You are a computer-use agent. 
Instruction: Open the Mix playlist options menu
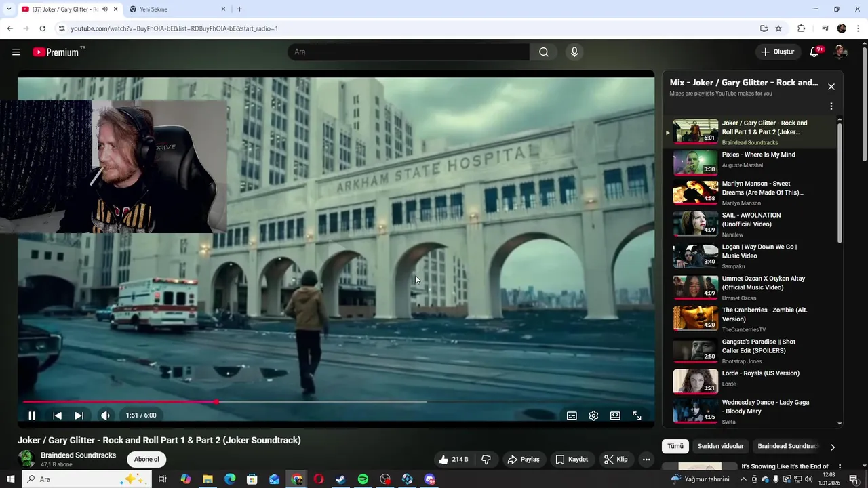[x=831, y=106]
